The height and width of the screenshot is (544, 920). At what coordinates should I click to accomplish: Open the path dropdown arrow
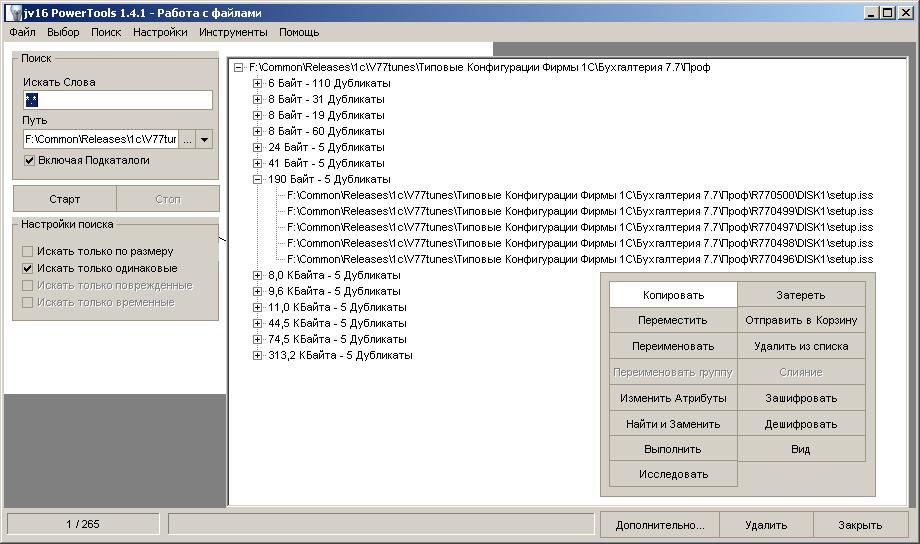204,140
